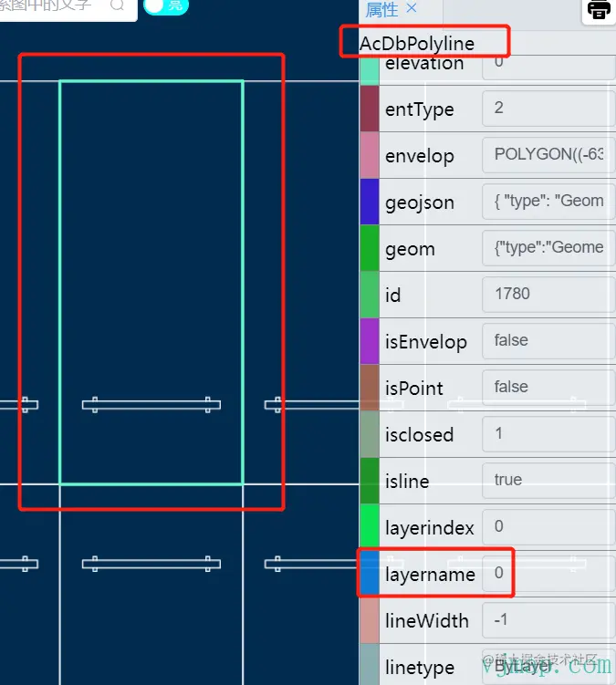Click the geom property label
The width and height of the screenshot is (616, 685).
(x=410, y=250)
